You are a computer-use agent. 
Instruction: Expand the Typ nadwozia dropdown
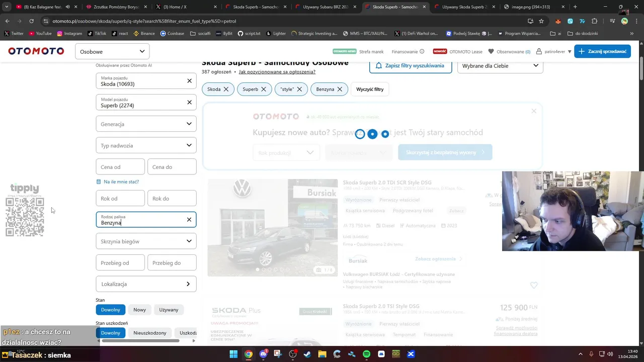146,145
